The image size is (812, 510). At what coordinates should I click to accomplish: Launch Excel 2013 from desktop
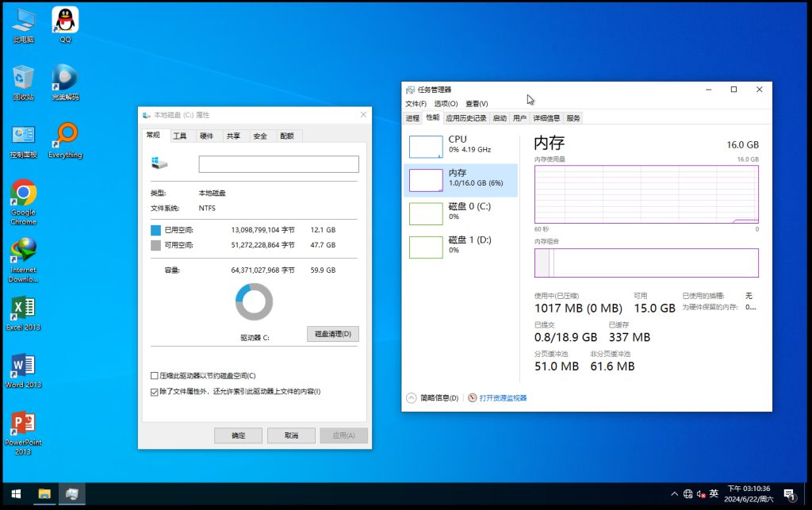click(23, 309)
